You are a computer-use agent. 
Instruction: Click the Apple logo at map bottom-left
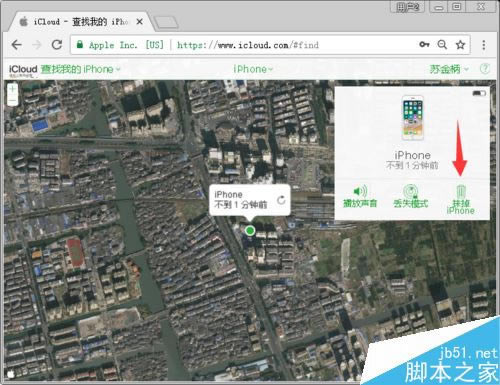10,374
